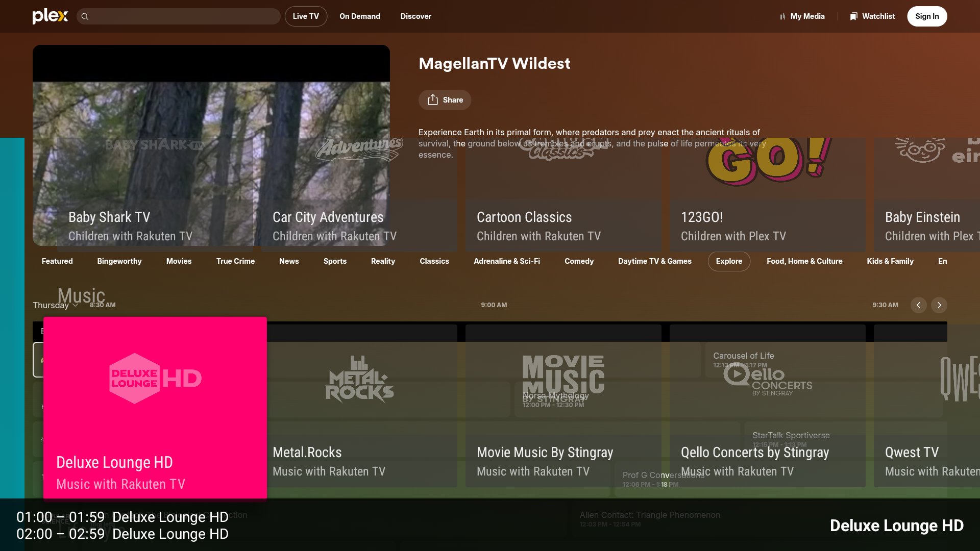Select the Explore category
The image size is (980, 551).
coord(729,261)
